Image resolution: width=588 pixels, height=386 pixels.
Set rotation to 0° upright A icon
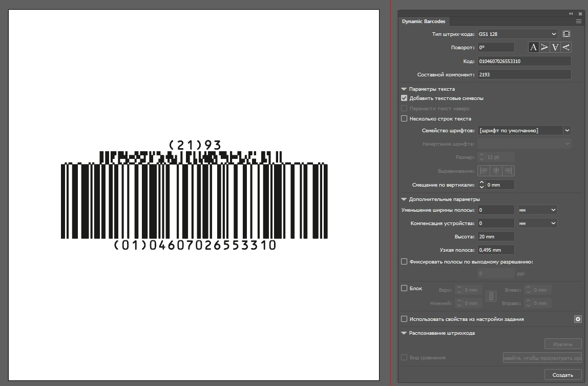point(533,47)
